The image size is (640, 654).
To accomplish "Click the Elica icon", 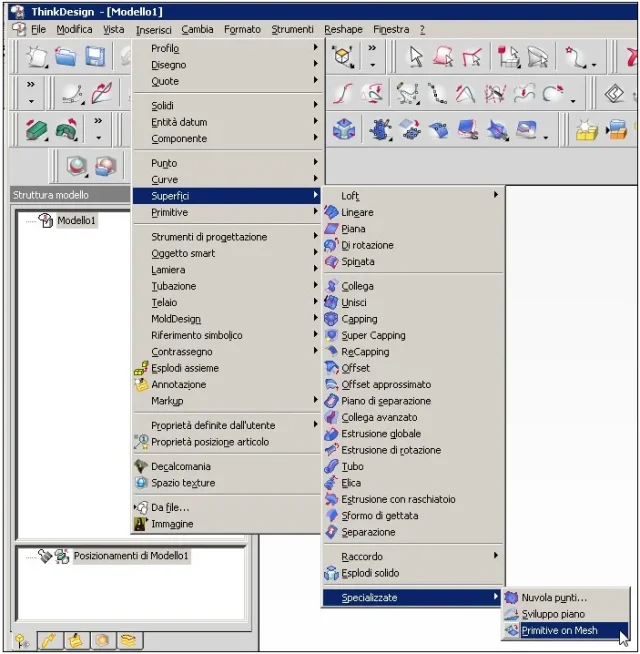I will (x=331, y=483).
